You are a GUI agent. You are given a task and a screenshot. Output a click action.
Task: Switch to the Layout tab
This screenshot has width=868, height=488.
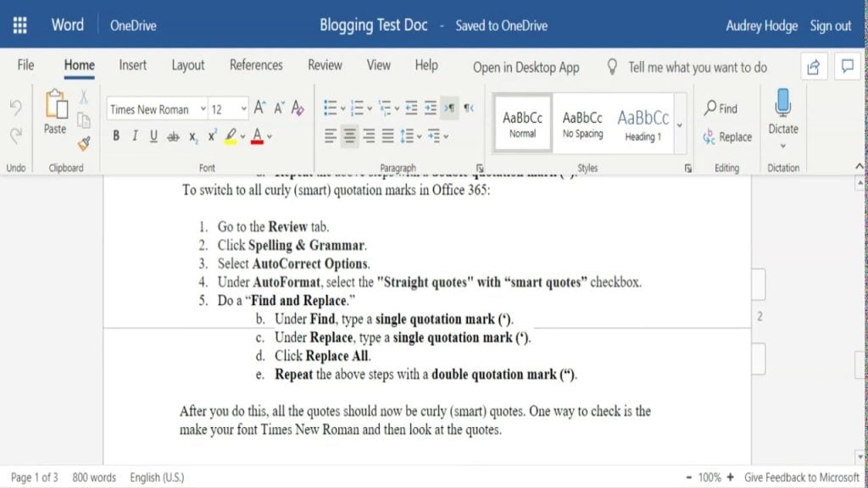pyautogui.click(x=187, y=65)
